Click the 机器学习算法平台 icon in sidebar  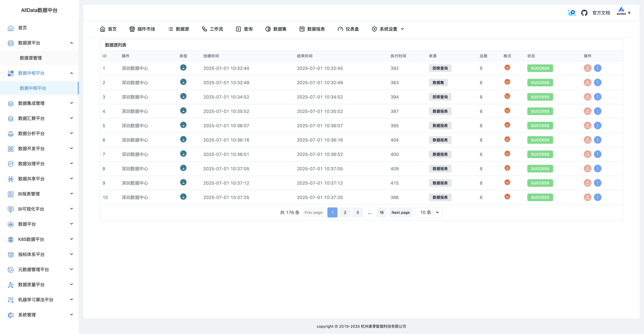10,300
